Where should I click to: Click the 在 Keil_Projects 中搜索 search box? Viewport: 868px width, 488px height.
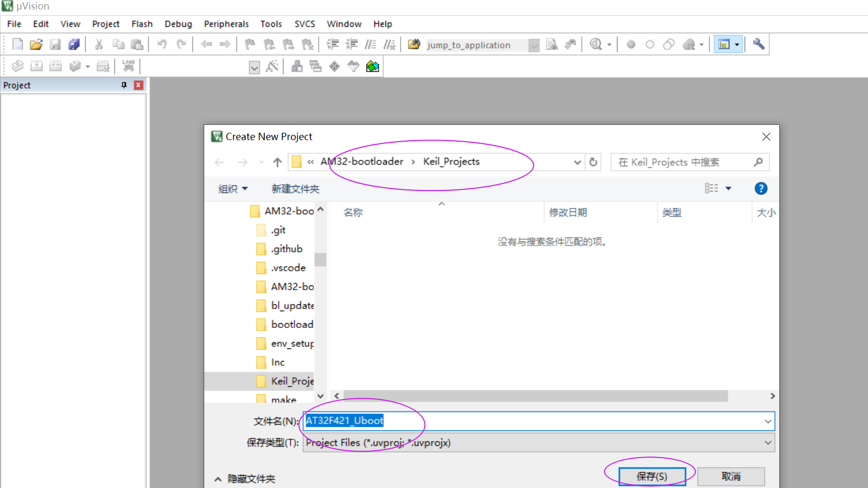pyautogui.click(x=690, y=162)
